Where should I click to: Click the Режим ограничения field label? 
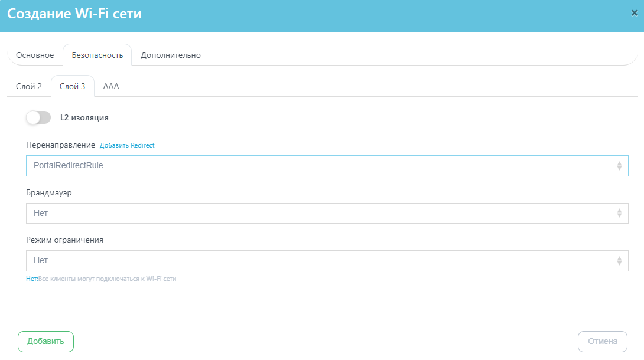(64, 240)
